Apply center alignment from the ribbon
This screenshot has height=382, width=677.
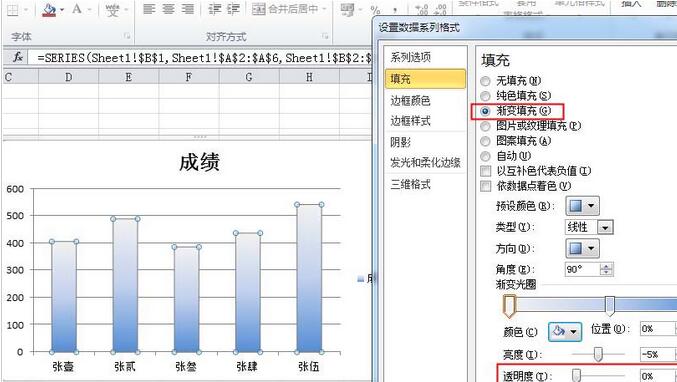168,9
